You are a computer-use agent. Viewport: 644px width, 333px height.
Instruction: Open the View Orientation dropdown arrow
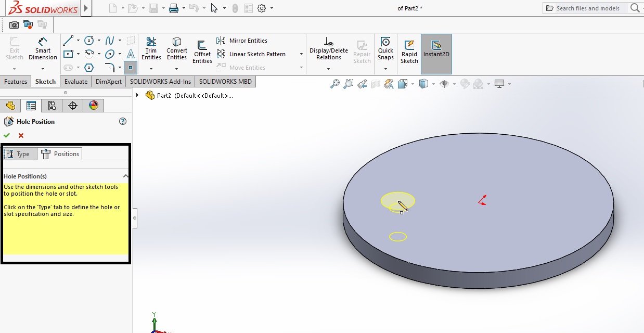(432, 83)
